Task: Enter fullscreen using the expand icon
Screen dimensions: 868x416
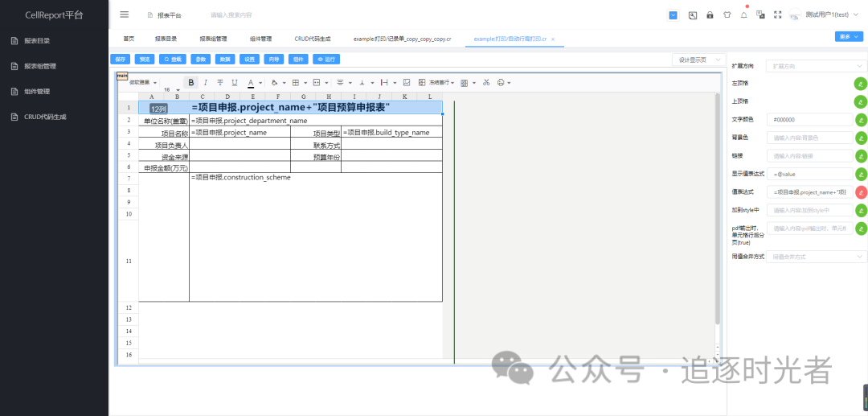Action: [777, 14]
